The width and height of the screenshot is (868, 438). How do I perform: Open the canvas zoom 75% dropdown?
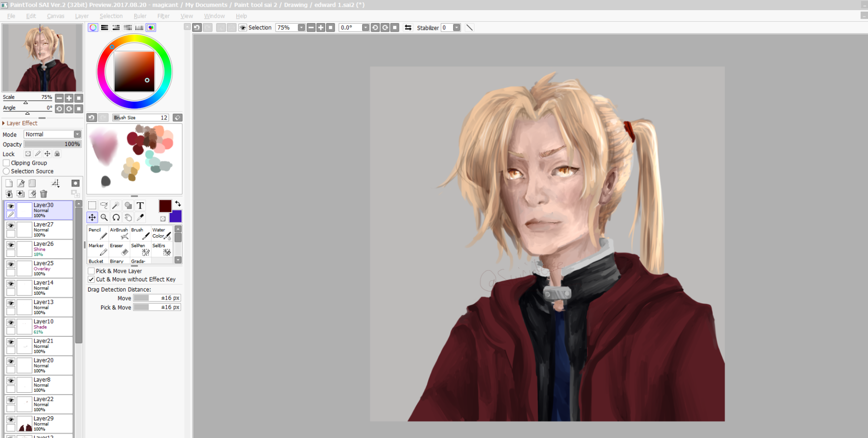pos(302,27)
